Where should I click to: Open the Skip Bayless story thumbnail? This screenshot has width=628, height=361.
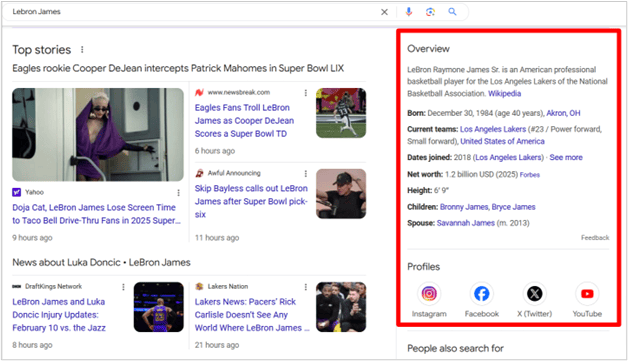pyautogui.click(x=341, y=194)
